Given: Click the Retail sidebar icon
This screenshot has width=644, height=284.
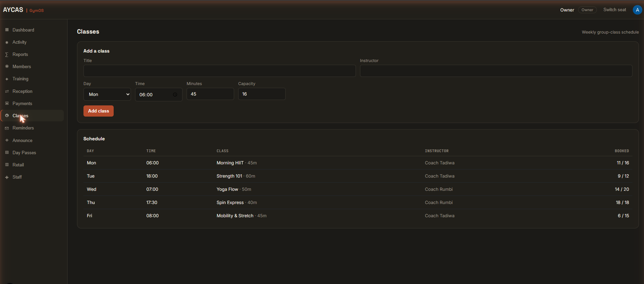Looking at the screenshot, I should 7,165.
